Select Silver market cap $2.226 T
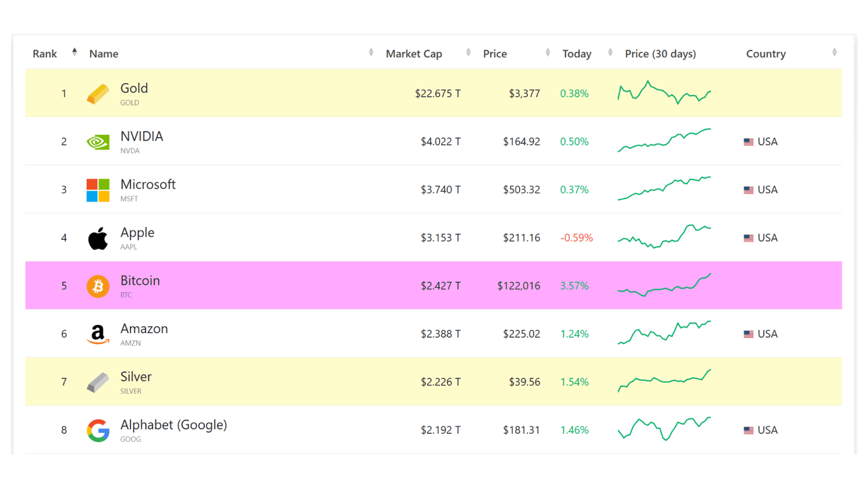This screenshot has width=868, height=488. [x=441, y=382]
